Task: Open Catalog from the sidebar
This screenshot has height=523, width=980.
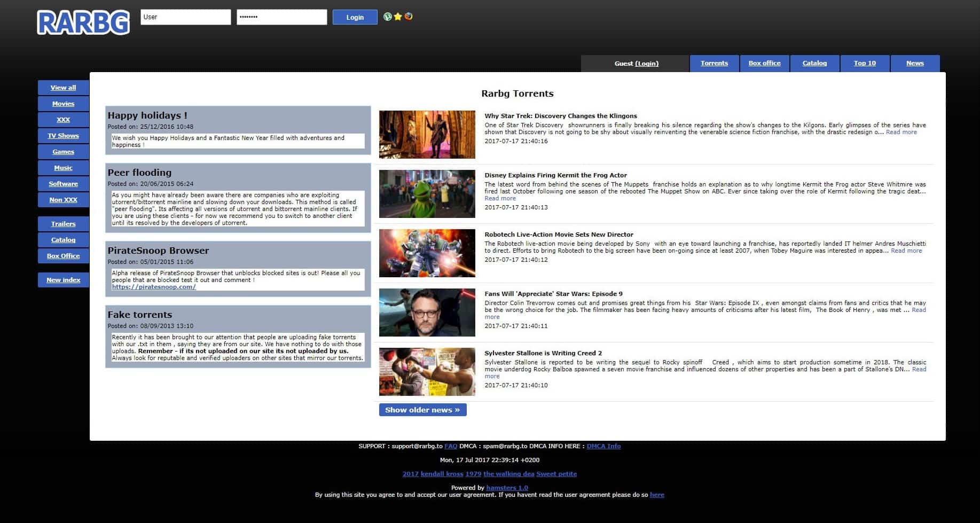Action: pos(64,240)
